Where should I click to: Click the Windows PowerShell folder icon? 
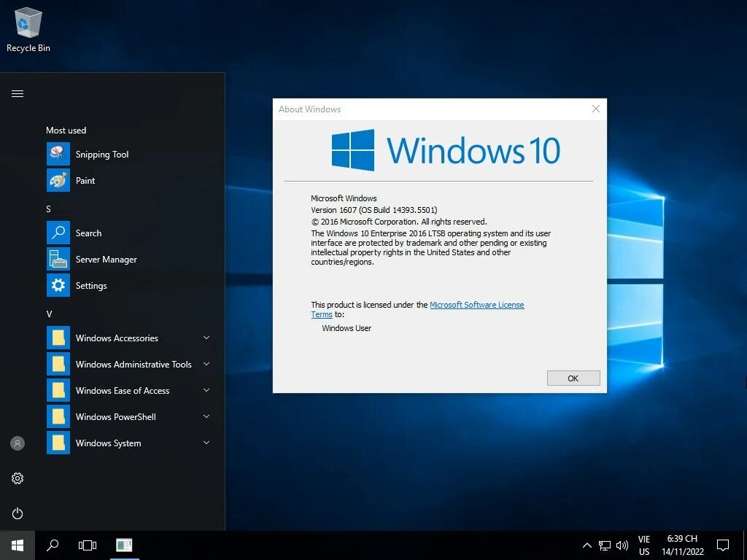click(58, 416)
